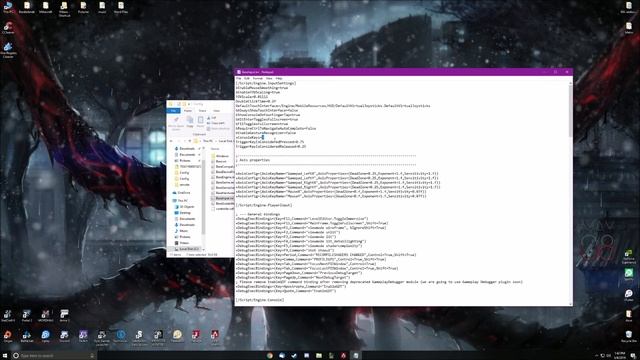Click the [/Script/Engine.PlayerInput] section line
The height and width of the screenshot is (360, 640).
coord(264,205)
